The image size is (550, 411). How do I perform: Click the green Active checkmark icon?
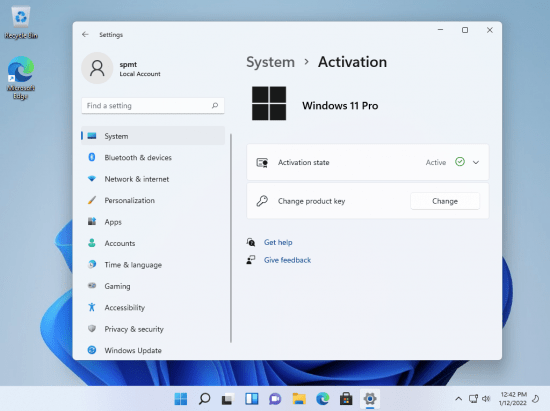pos(460,162)
